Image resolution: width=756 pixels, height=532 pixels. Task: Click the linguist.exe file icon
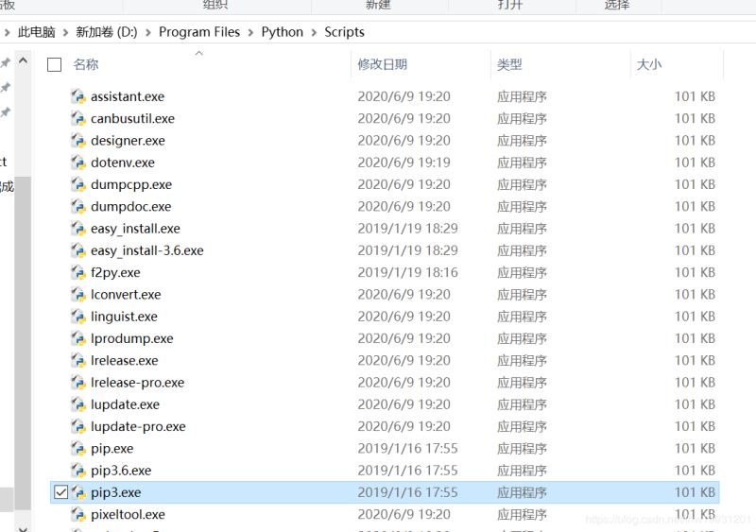[78, 317]
